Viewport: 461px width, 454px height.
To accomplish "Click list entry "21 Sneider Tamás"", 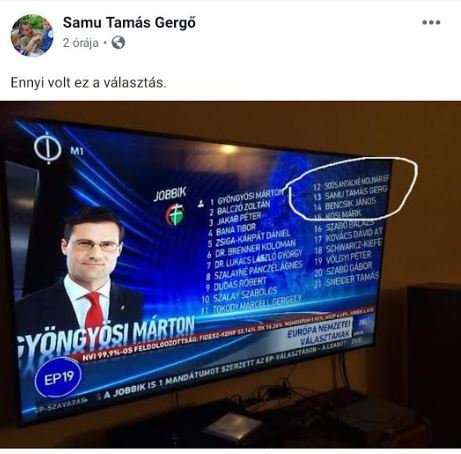I will [x=346, y=280].
